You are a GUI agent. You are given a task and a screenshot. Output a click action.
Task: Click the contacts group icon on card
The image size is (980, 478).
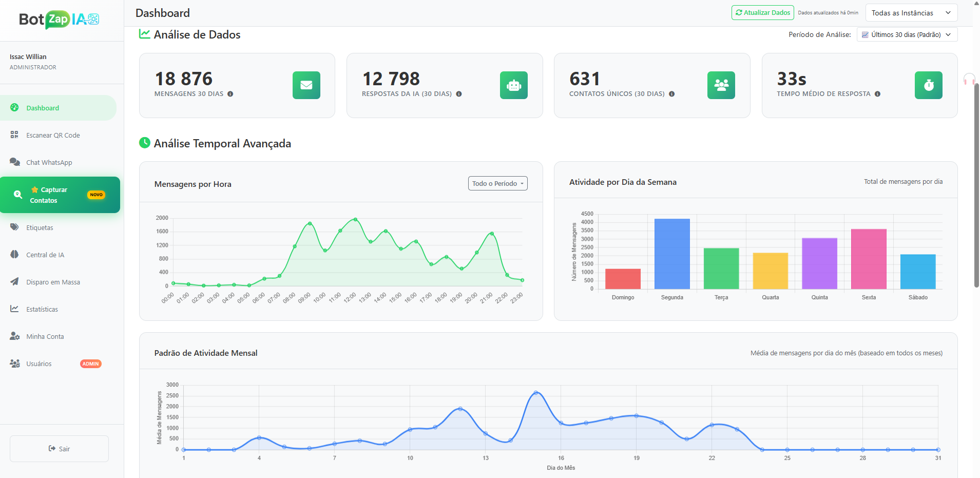click(721, 85)
